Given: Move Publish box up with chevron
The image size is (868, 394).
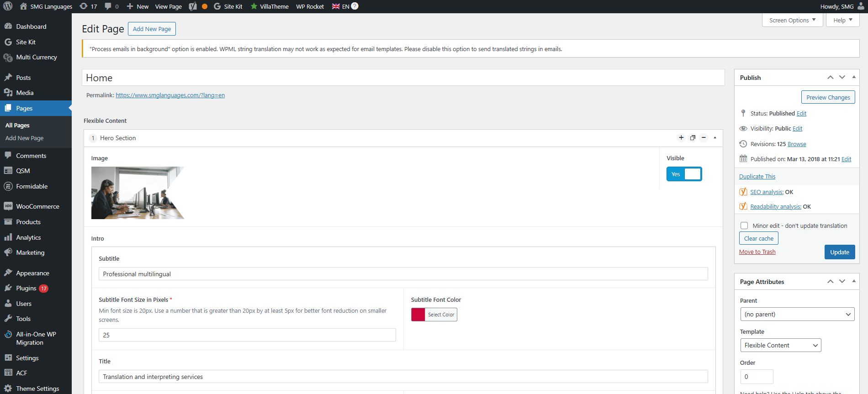Looking at the screenshot, I should pos(831,78).
